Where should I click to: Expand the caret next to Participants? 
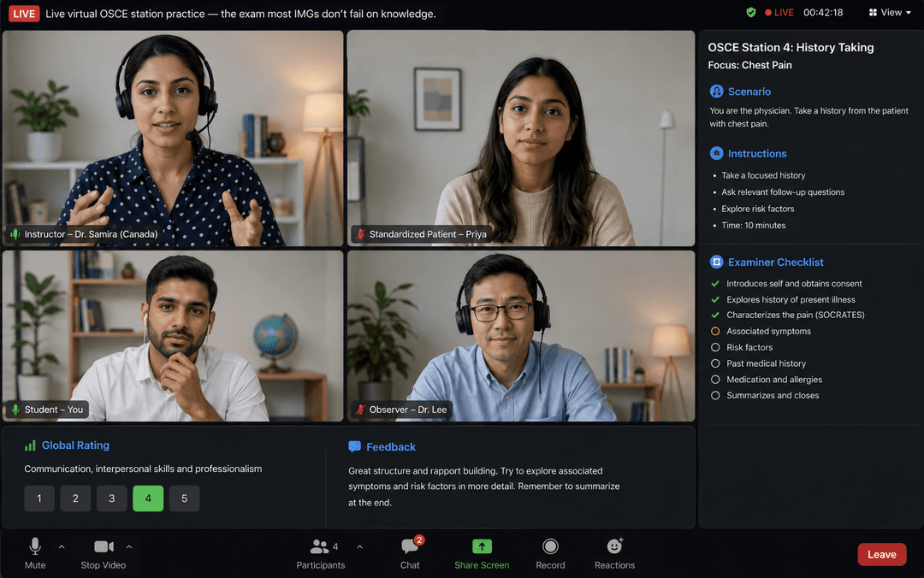click(x=359, y=546)
